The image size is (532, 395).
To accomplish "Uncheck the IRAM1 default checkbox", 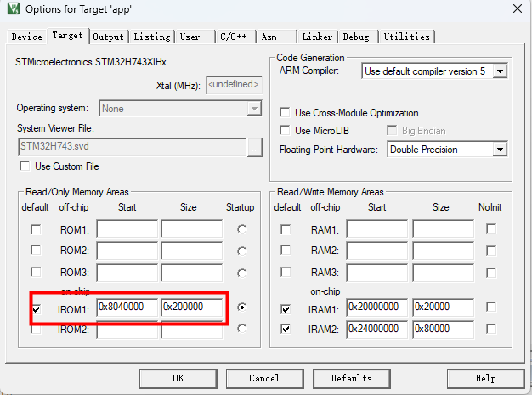I will [286, 309].
